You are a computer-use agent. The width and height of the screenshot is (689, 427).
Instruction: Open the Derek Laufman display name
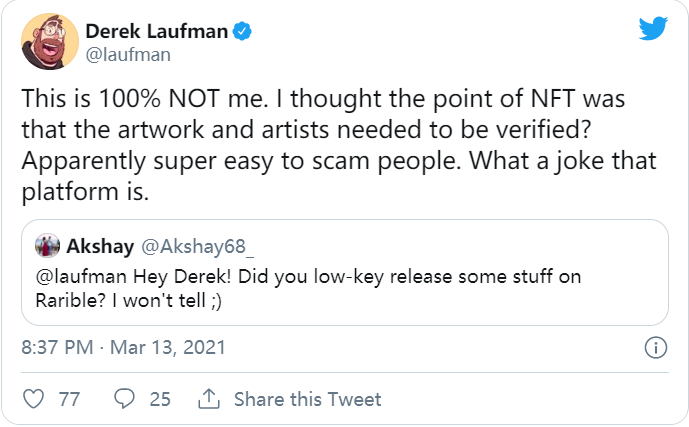click(156, 32)
